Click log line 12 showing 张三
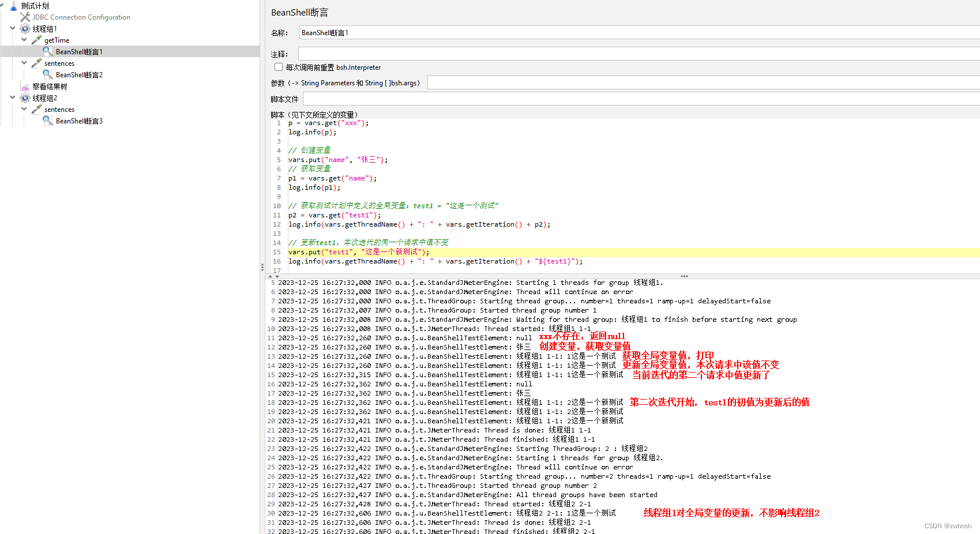The height and width of the screenshot is (534, 980). [404, 347]
